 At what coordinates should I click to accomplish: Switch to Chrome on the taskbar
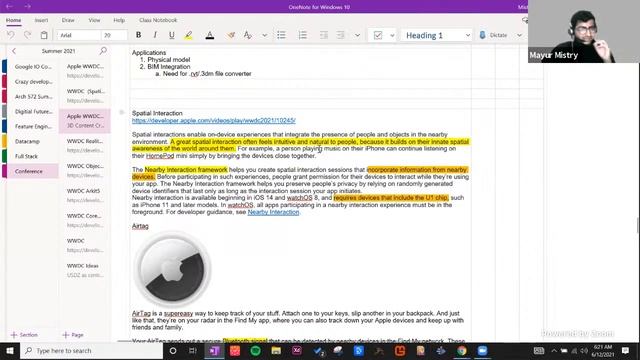pos(462,351)
